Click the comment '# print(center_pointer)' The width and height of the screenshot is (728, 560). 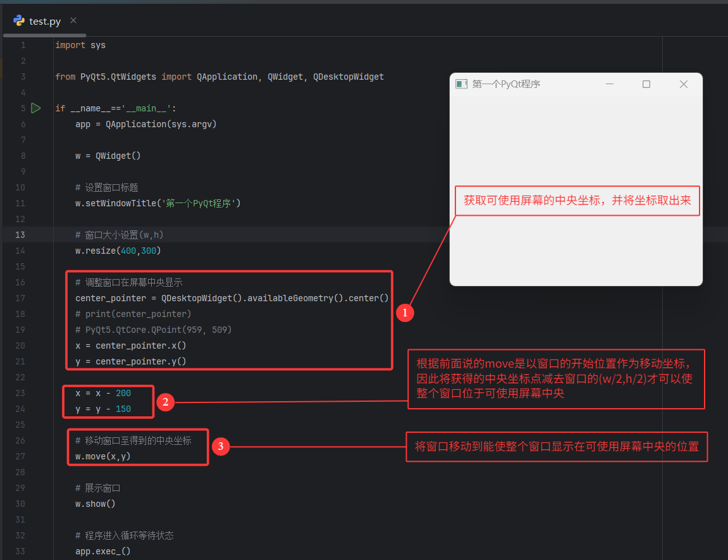[x=133, y=314]
